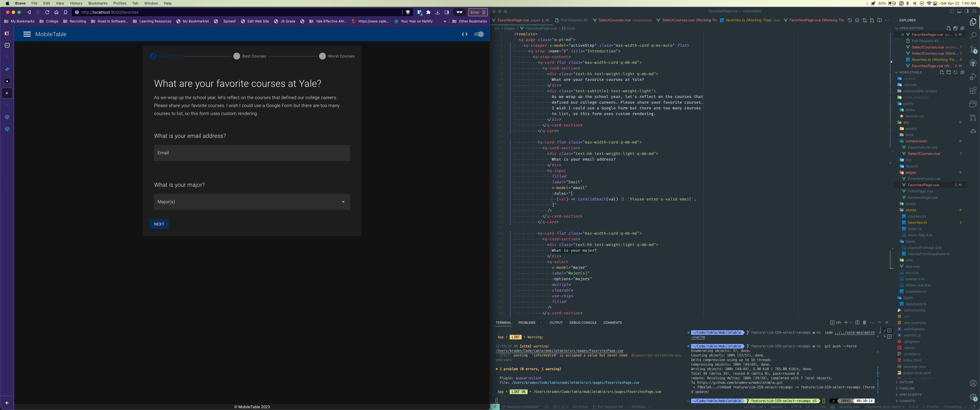The width and height of the screenshot is (980, 410).
Task: Expand the MOBILETABLE tree in explorer panel
Action: point(898,72)
